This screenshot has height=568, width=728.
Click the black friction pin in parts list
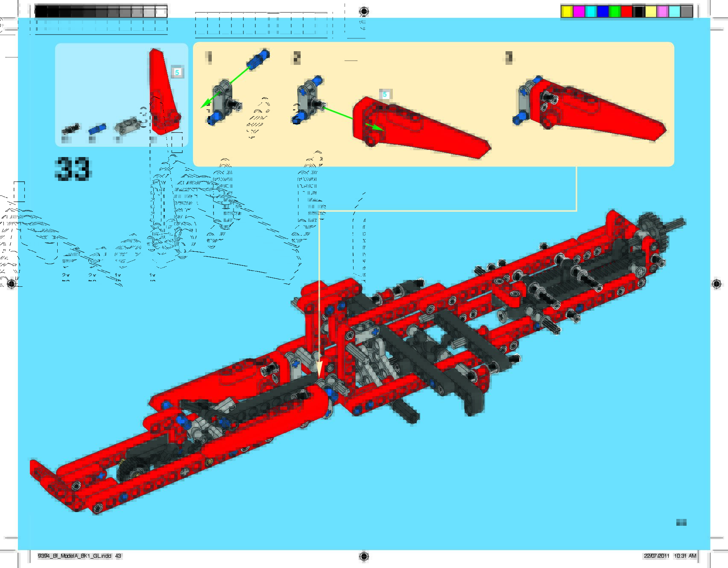coord(71,128)
